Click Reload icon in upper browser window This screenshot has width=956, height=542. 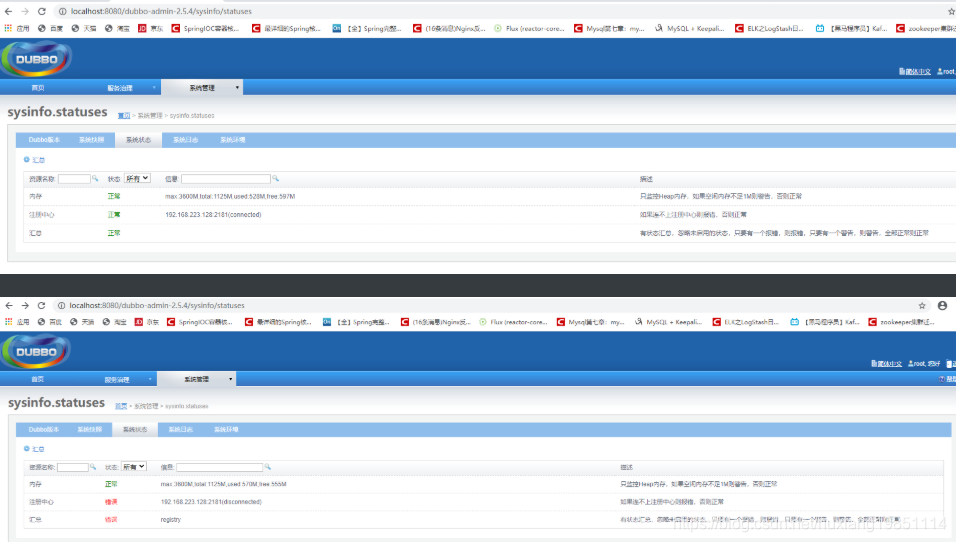coord(41,11)
